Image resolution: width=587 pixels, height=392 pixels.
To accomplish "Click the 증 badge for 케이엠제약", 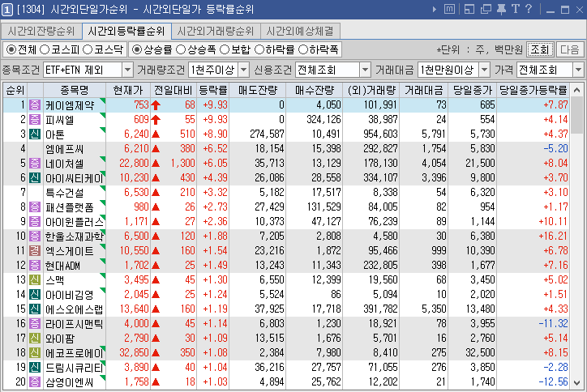I will pos(35,104).
